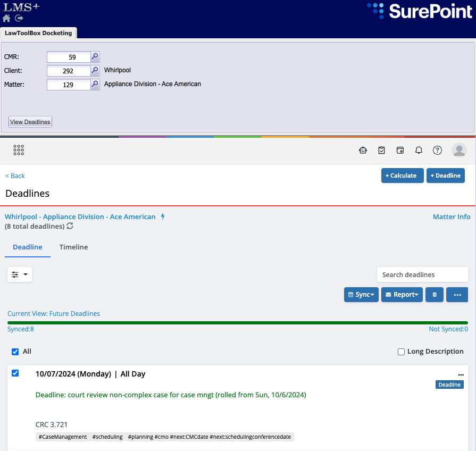Click the #scheduling tag
476x451 pixels.
click(x=107, y=437)
